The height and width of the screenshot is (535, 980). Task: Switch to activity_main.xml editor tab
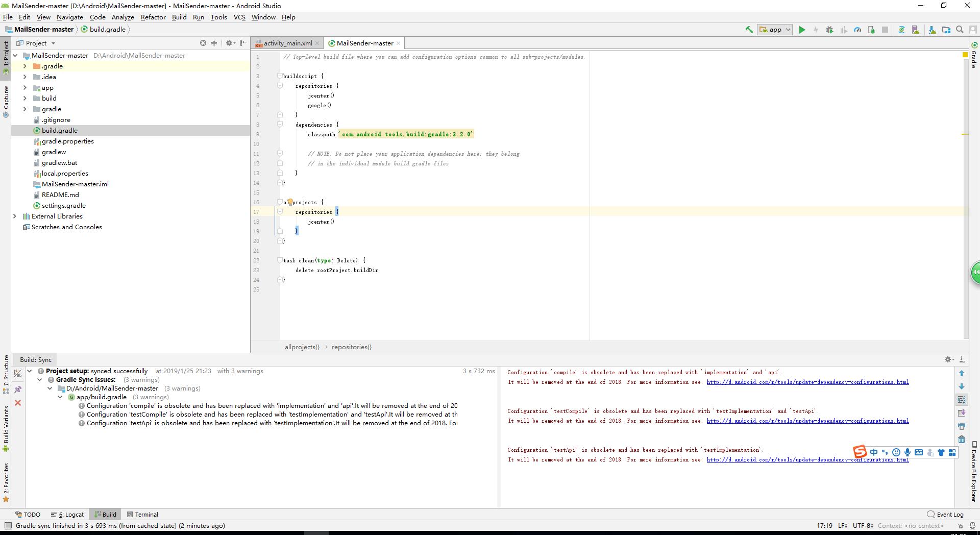[x=287, y=43]
